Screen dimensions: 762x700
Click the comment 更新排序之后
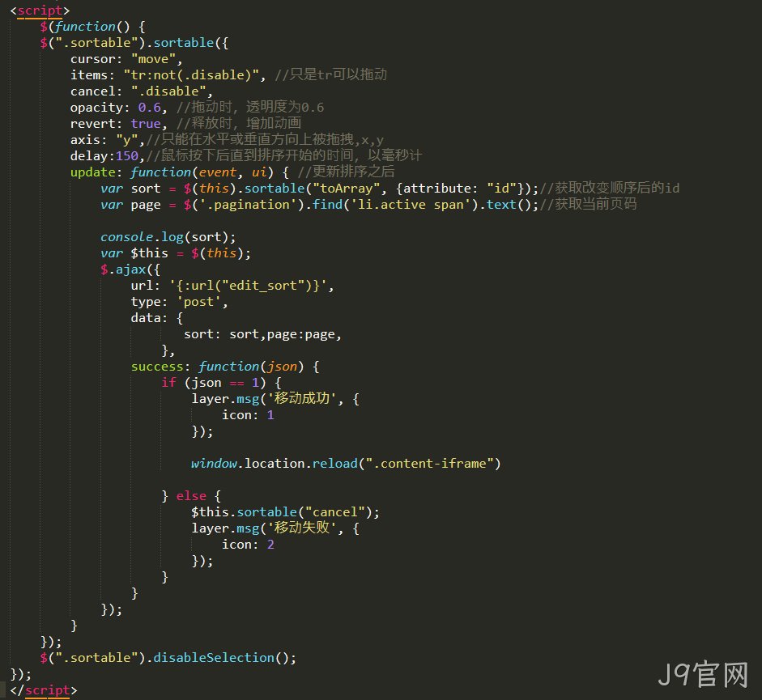click(x=346, y=172)
